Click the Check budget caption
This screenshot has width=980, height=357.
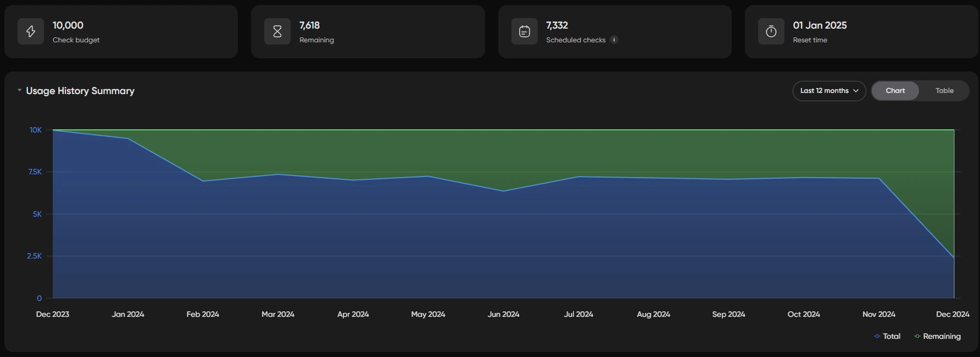[76, 40]
